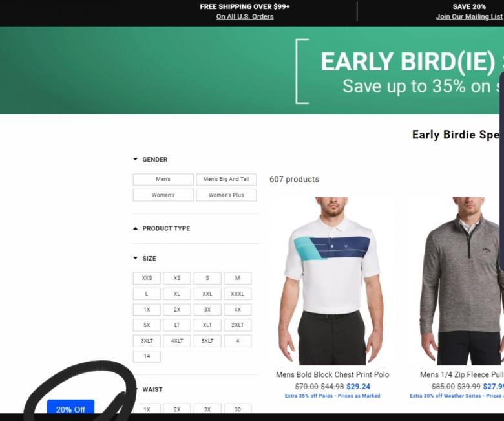Open the Bold Block Chest Print Polo image
This screenshot has width=504, height=421.
[x=332, y=281]
